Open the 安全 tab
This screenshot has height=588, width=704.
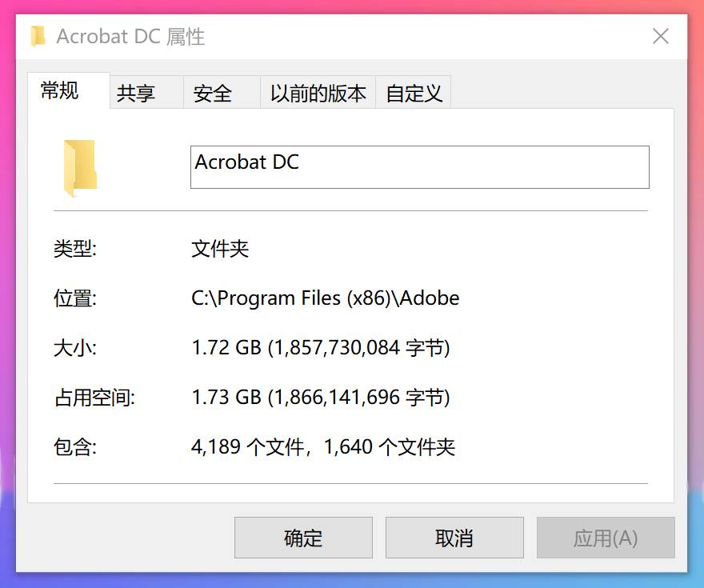pyautogui.click(x=212, y=91)
